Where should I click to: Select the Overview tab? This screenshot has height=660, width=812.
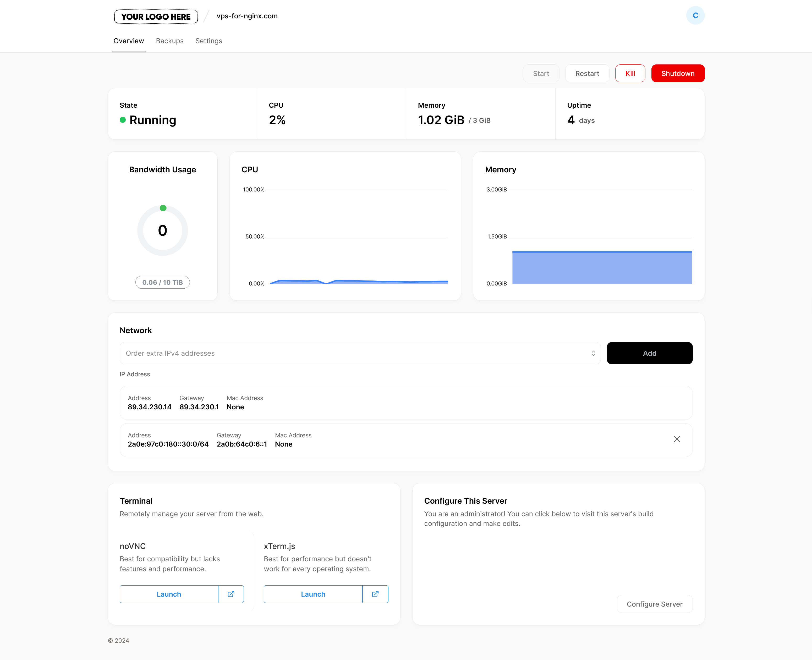coord(129,41)
